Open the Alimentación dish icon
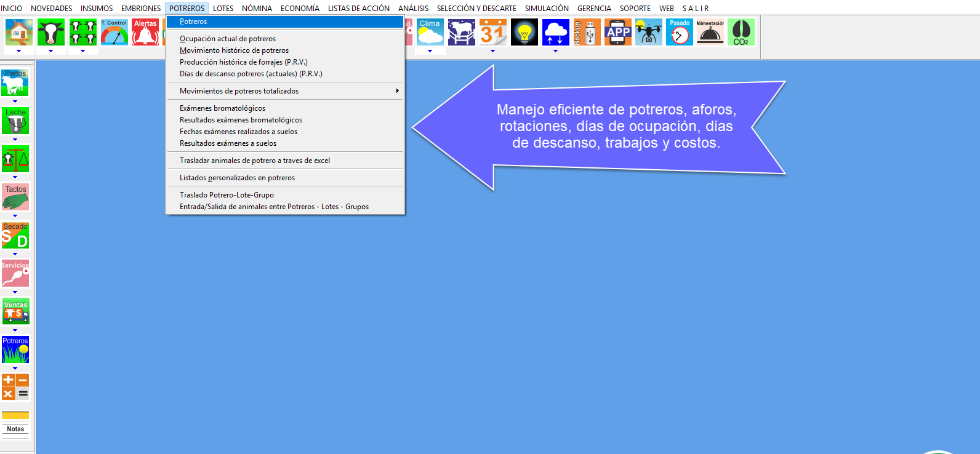 [710, 32]
